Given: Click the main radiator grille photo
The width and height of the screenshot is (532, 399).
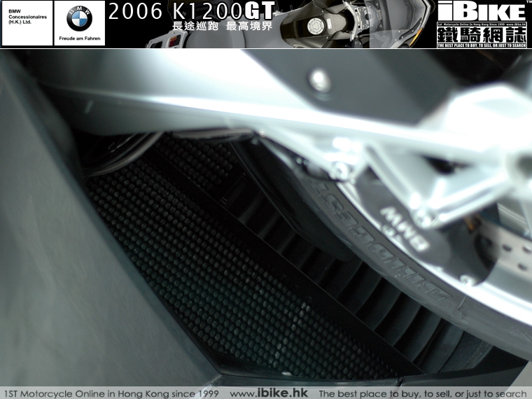Looking at the screenshot, I should pos(266,218).
